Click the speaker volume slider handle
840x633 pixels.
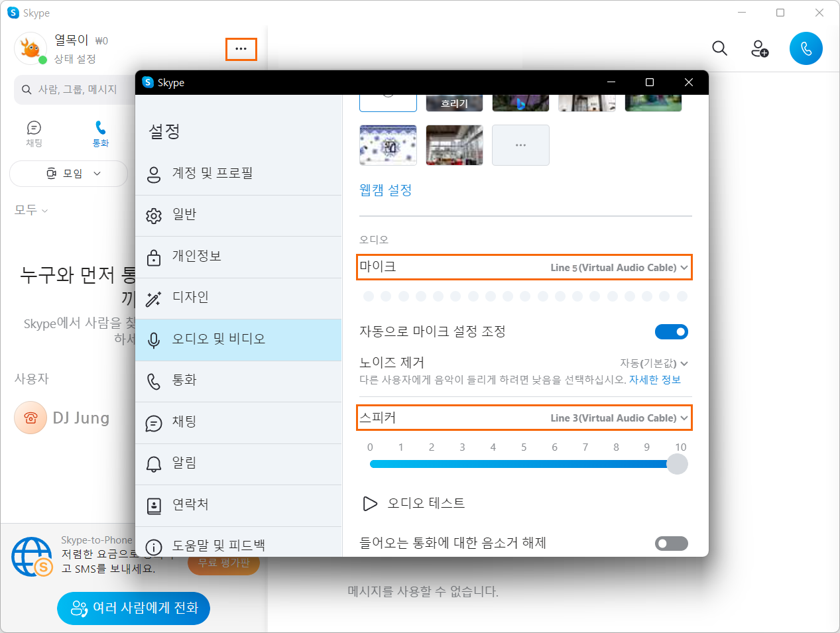tap(677, 464)
